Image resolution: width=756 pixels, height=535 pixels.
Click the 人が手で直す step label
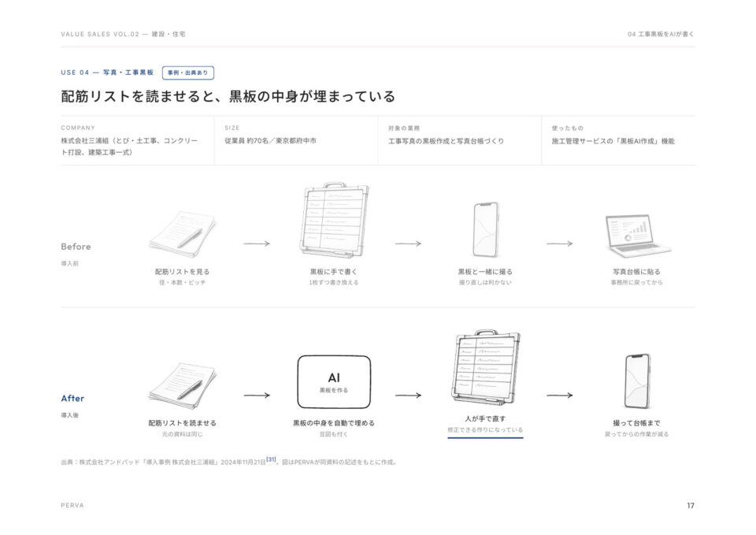(485, 418)
